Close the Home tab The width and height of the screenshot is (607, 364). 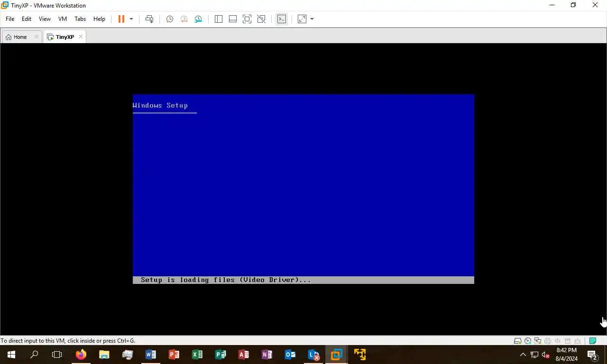pos(37,37)
